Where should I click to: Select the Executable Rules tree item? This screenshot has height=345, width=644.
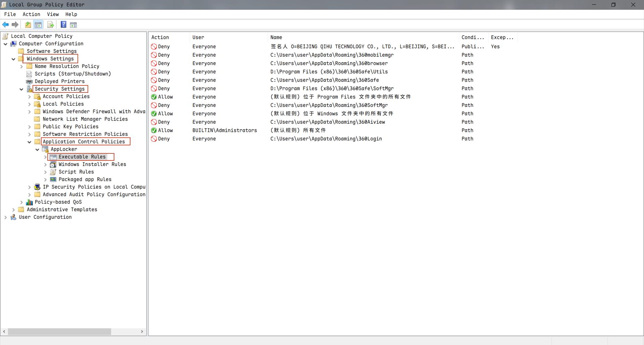(82, 157)
